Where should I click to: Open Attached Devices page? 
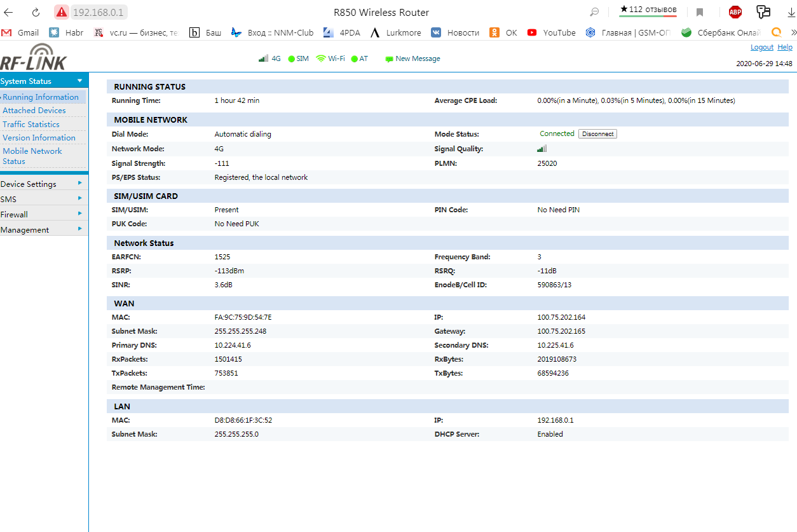tap(34, 111)
